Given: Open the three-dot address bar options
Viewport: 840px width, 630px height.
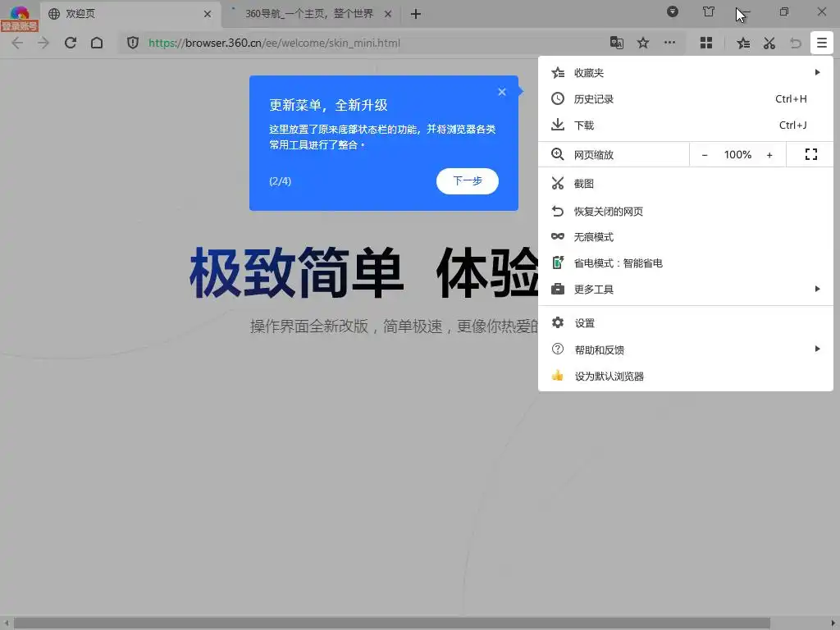Looking at the screenshot, I should 669,43.
